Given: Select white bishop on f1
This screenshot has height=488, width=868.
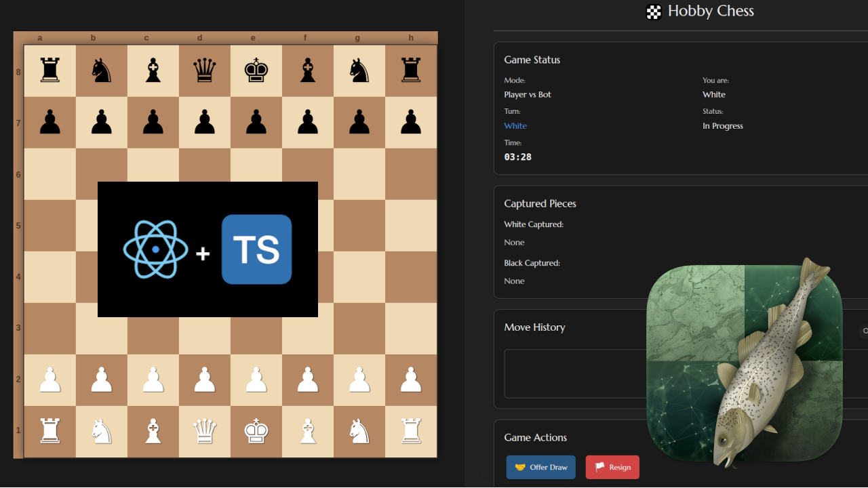Looking at the screenshot, I should point(308,432).
